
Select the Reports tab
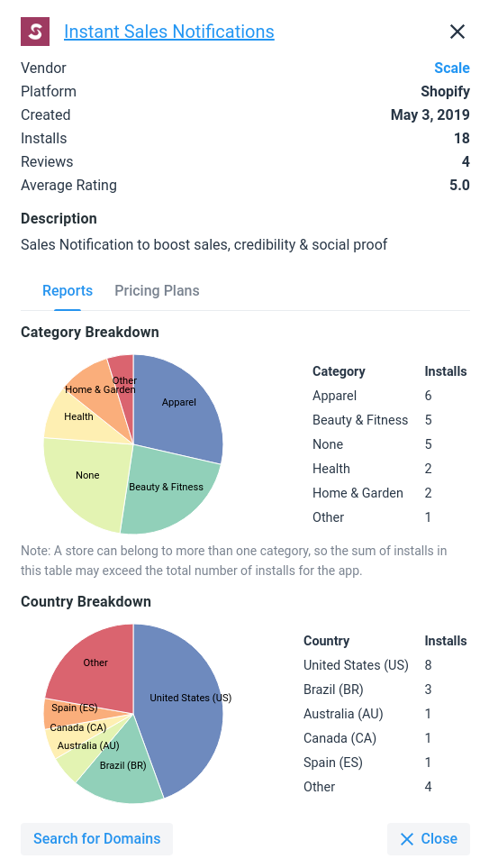pos(68,290)
